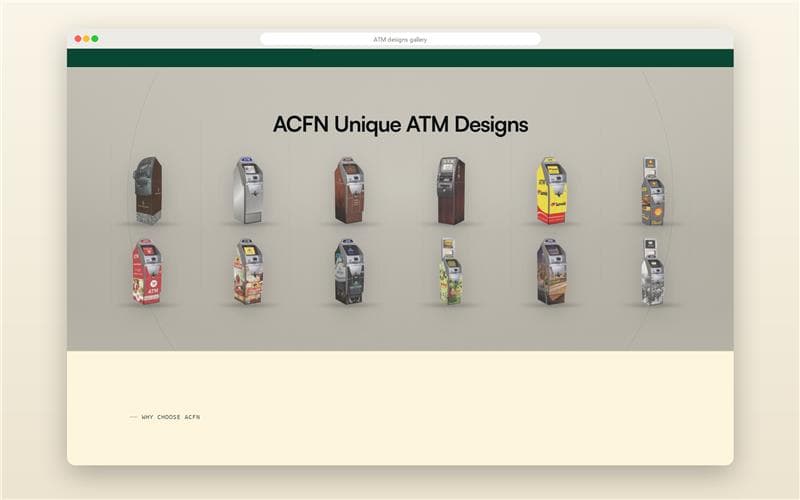
Task: Click the 'ACFN Unique ATM Designs' heading
Action: pos(401,124)
